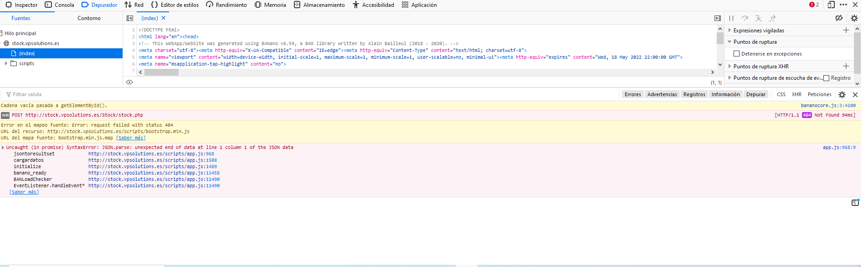Switch to the Rendimiento panel
Image resolution: width=868 pixels, height=267 pixels.
226,5
